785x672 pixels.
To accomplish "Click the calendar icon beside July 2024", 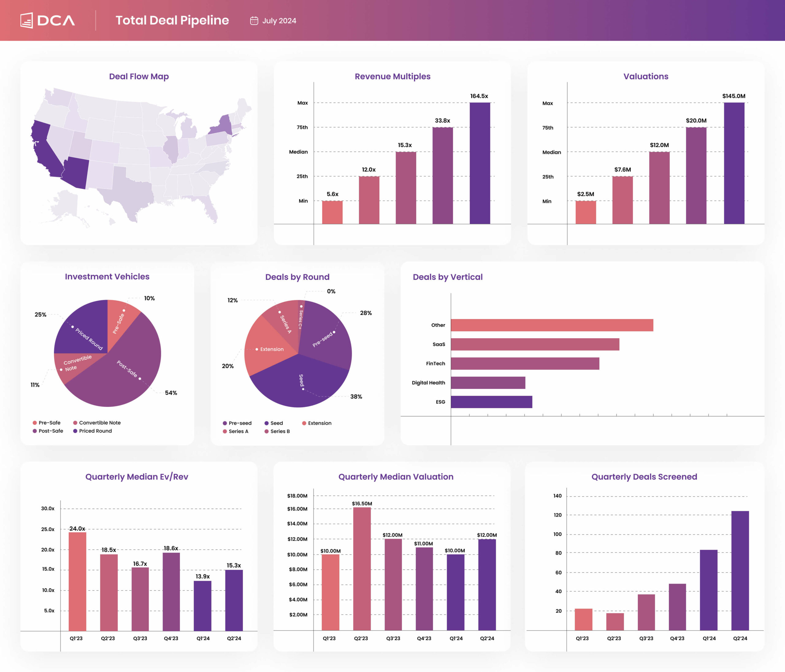I will [254, 21].
